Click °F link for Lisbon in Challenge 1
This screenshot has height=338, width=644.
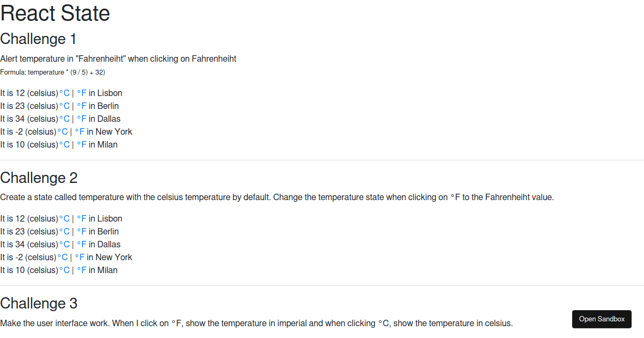point(82,93)
